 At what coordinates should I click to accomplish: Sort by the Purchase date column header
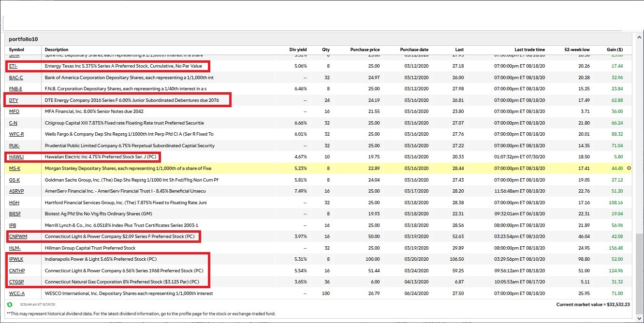pos(414,50)
